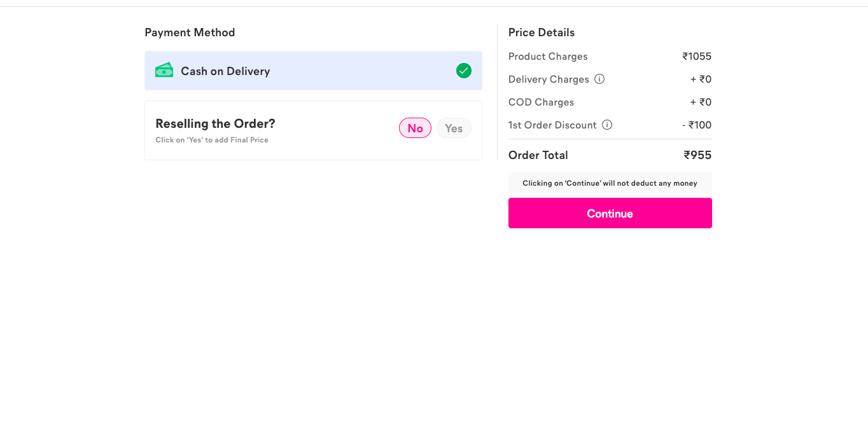Click the 'will not deduct any money' notice
Viewport: 868px width, 435px height.
click(x=610, y=183)
